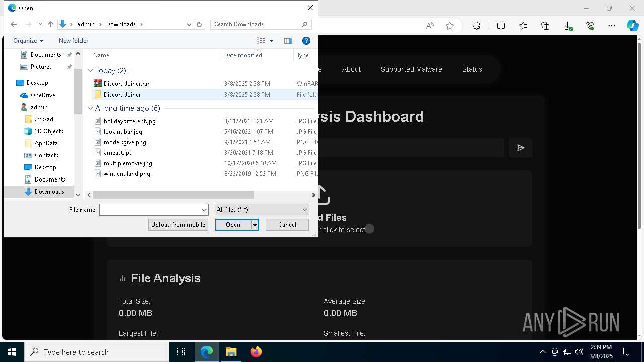Toggle the preview pane icon

coord(288,41)
